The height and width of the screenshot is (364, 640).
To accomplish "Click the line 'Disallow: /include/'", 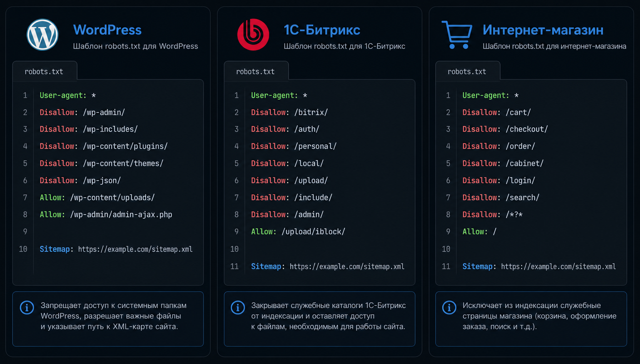I will point(292,197).
